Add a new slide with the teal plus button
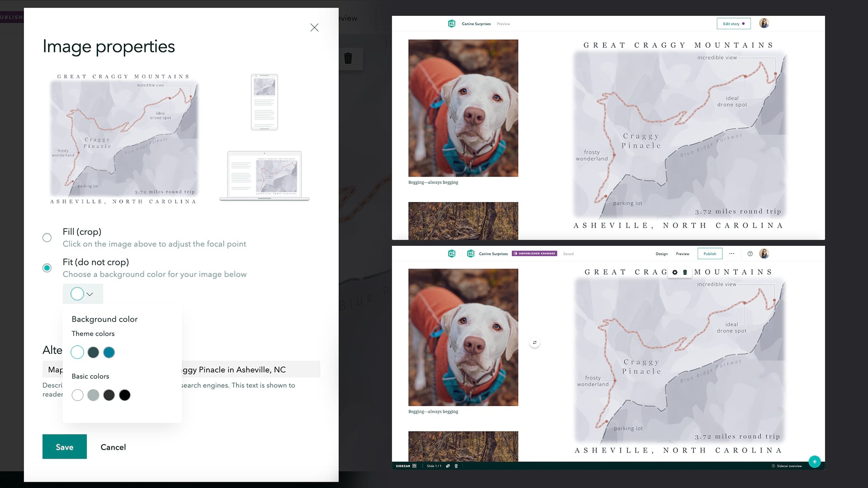 tap(815, 462)
